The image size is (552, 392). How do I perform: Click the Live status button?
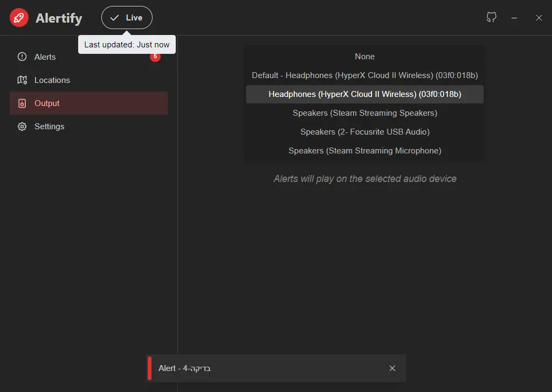tap(127, 17)
